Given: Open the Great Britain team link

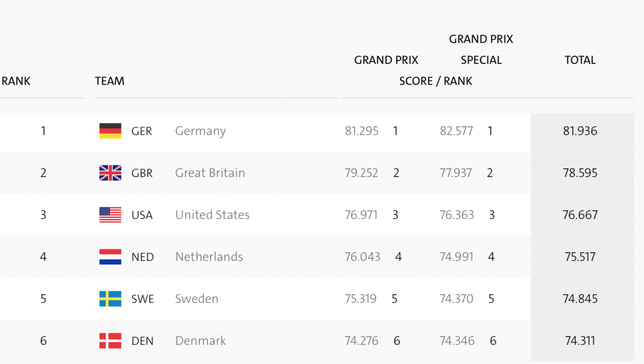Looking at the screenshot, I should pos(210,173).
